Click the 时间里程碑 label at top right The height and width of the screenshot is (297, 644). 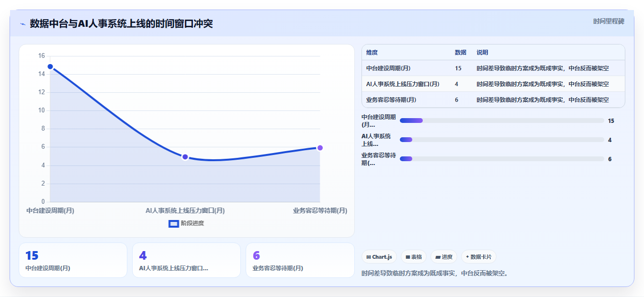point(609,21)
